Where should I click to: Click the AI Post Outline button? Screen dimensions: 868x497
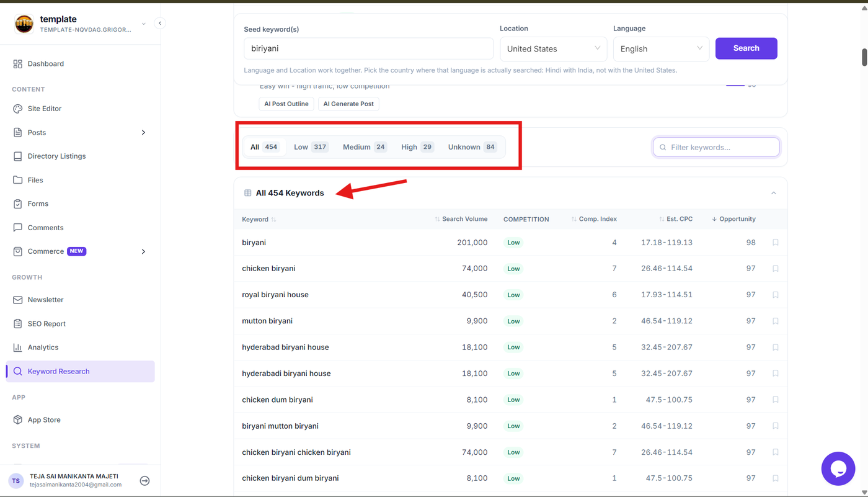[x=286, y=104]
